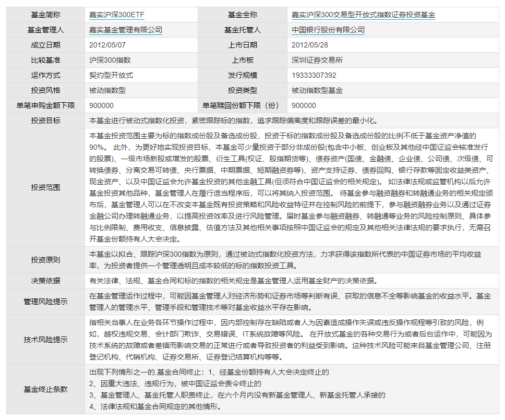505x420 pixels.
Task: Select the 2012/05/28 listing date value
Action: (x=310, y=45)
